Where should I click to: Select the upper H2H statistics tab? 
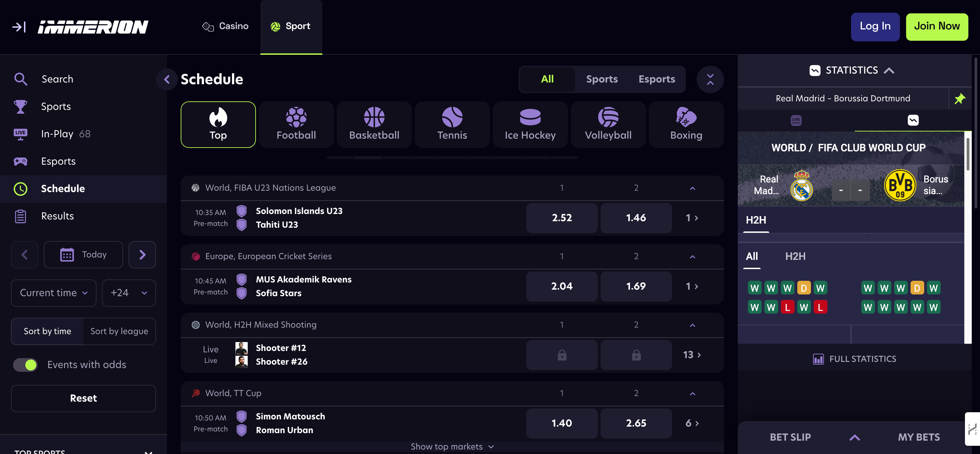[x=756, y=220]
